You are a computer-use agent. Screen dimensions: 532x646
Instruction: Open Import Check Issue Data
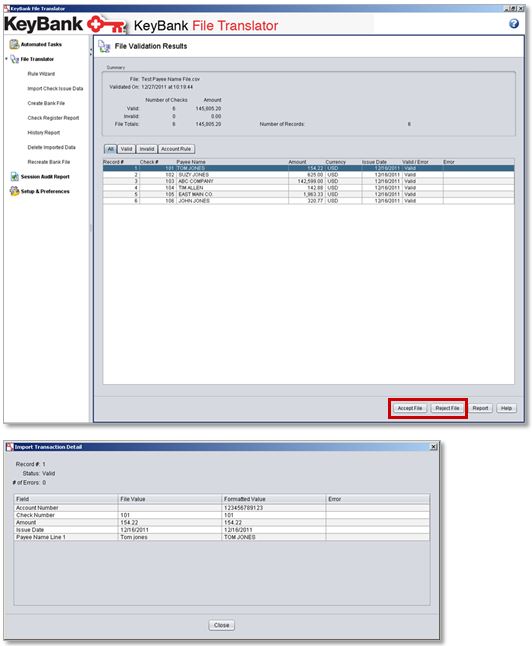click(x=55, y=89)
